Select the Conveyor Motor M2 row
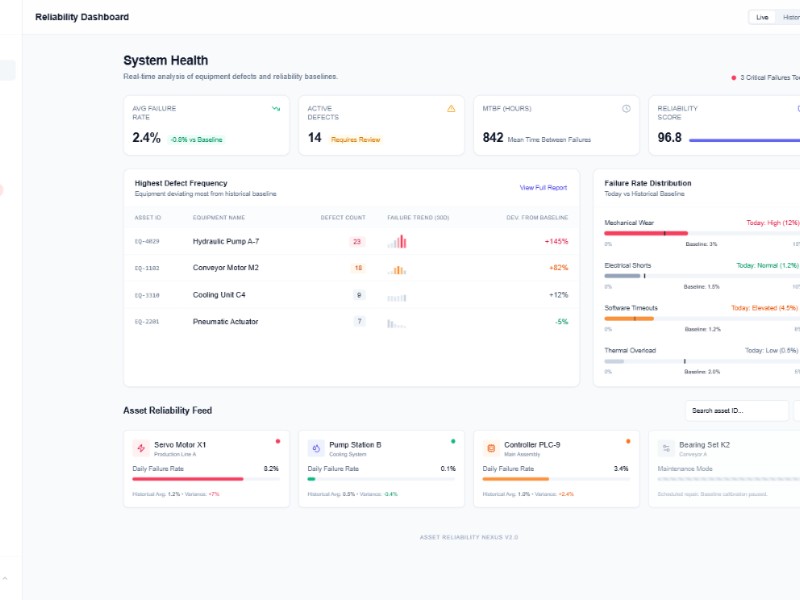The image size is (800, 600). tap(351, 268)
